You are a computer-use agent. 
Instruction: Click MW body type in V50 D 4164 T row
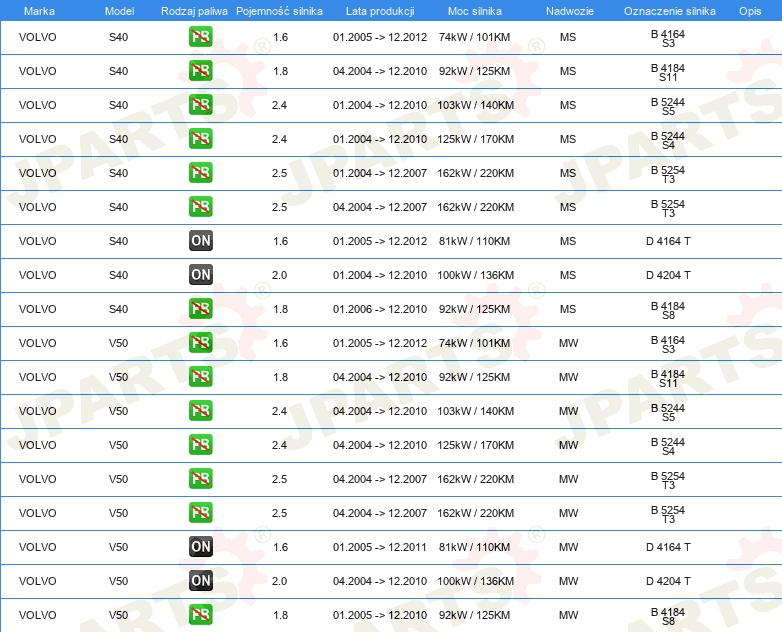click(x=568, y=547)
